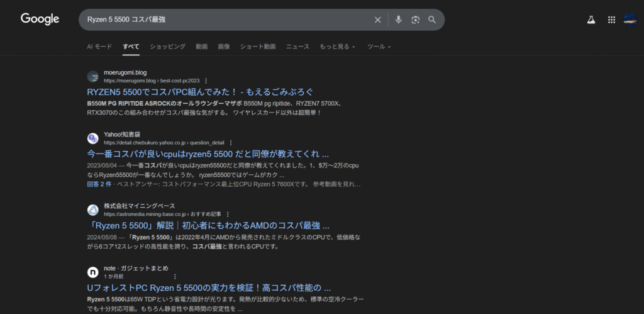
Task: Switch to the ショッピング tab
Action: 167,47
